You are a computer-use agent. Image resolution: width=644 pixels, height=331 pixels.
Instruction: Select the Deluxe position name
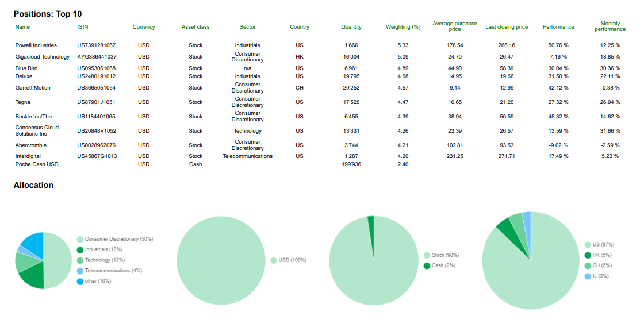24,76
